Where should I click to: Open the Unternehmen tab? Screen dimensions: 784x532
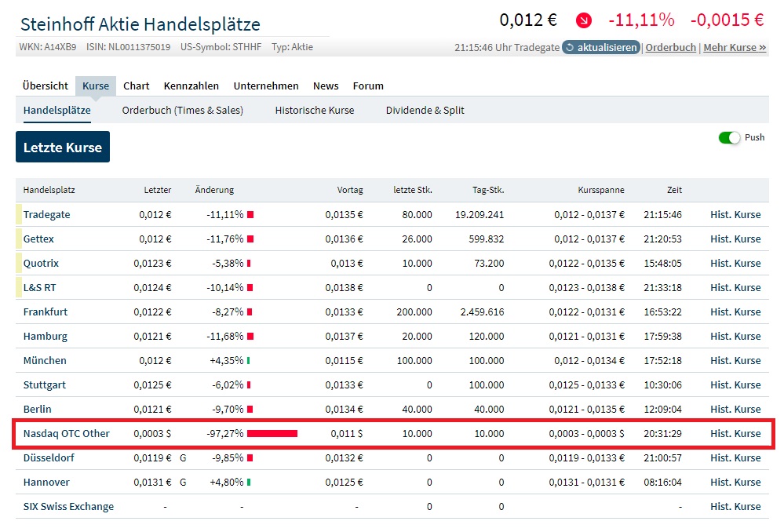[266, 86]
